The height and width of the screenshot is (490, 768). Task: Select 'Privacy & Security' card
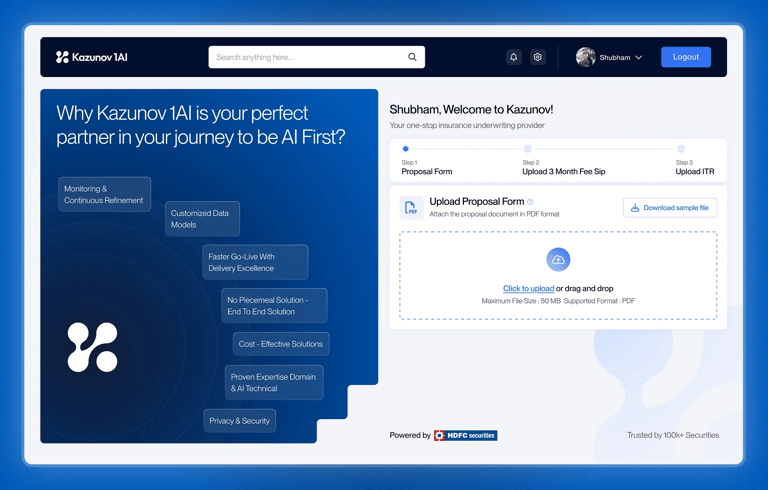click(x=240, y=421)
